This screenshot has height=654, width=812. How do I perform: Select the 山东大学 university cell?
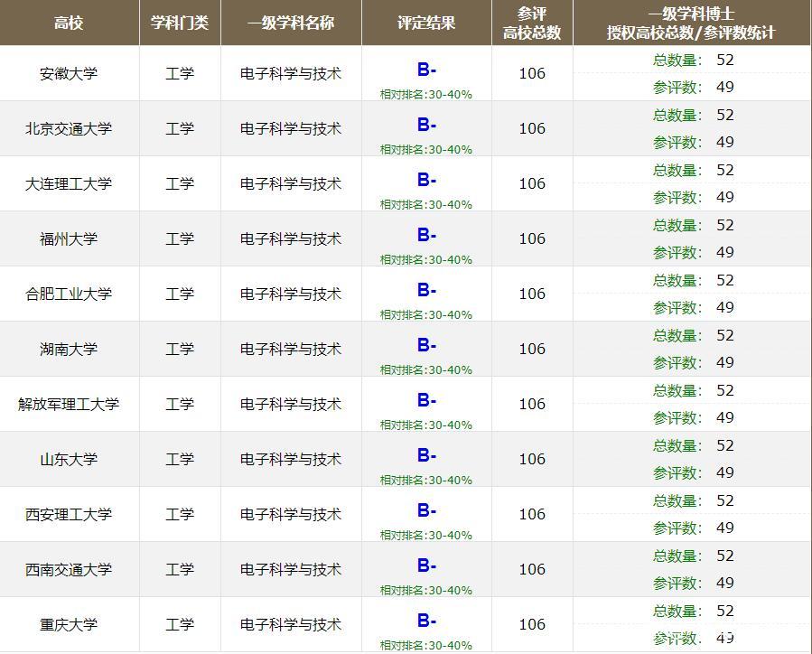69,459
